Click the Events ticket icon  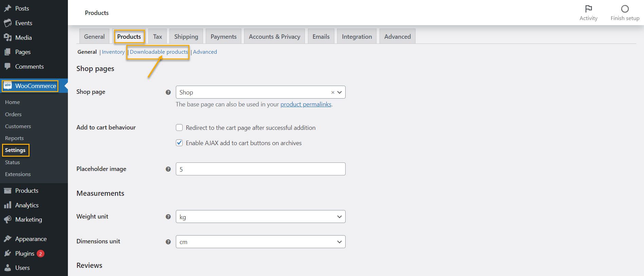7,23
